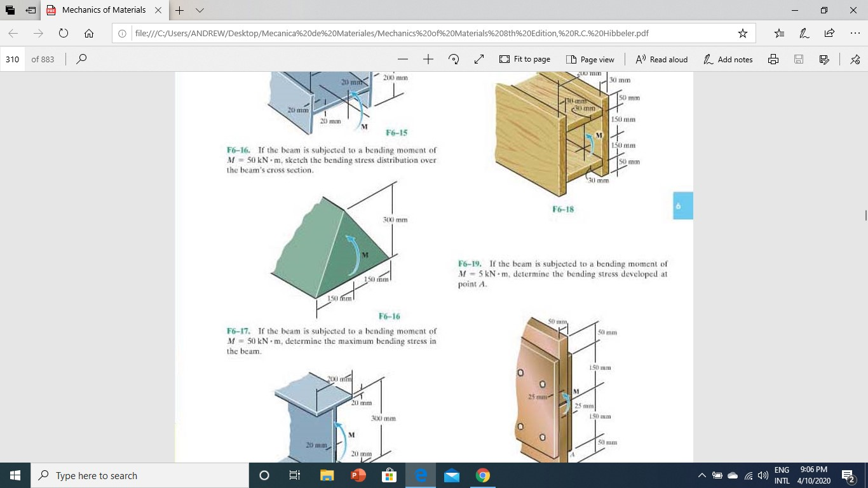Click the Fit to page button

[x=525, y=59]
